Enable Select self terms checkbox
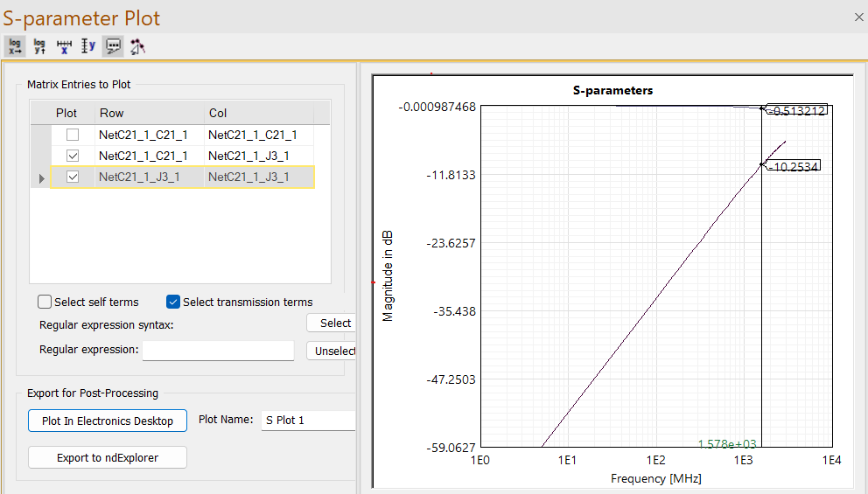The image size is (868, 494). click(x=45, y=302)
